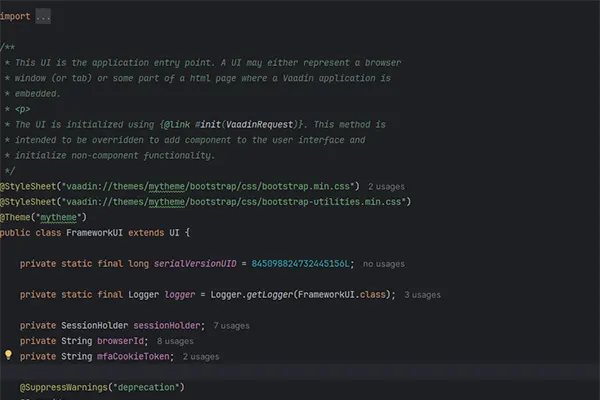The height and width of the screenshot is (400, 600).
Task: Click the class name FrameworkUI in declaration
Action: pyautogui.click(x=94, y=233)
